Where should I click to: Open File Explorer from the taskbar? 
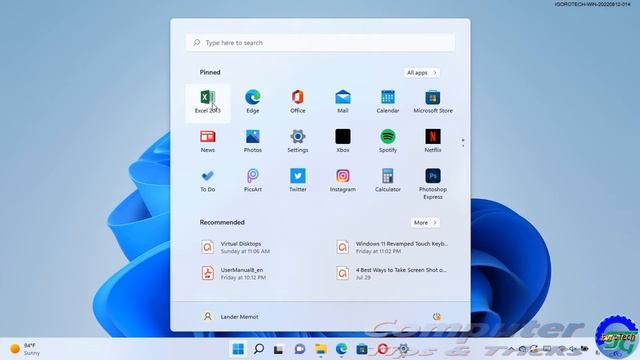[321, 349]
